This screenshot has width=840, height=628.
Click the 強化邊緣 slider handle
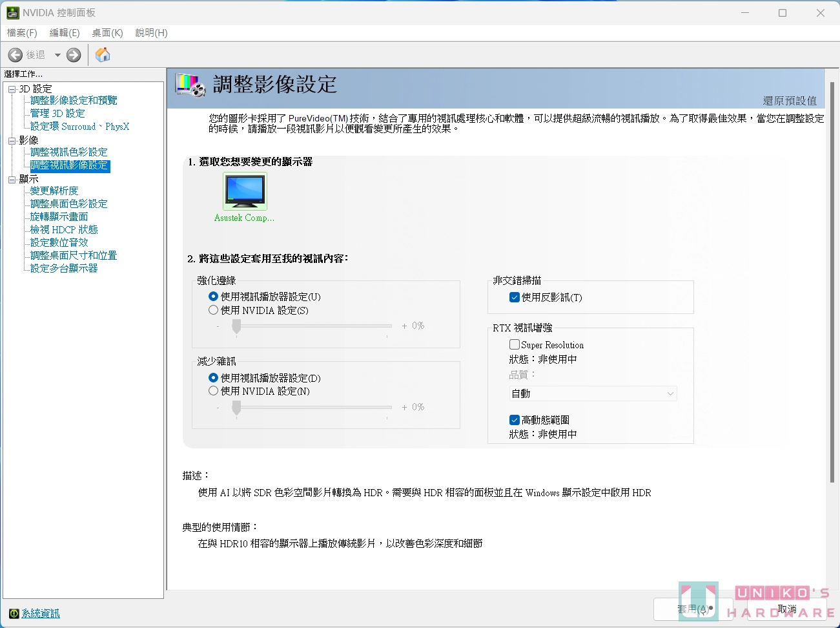point(236,327)
